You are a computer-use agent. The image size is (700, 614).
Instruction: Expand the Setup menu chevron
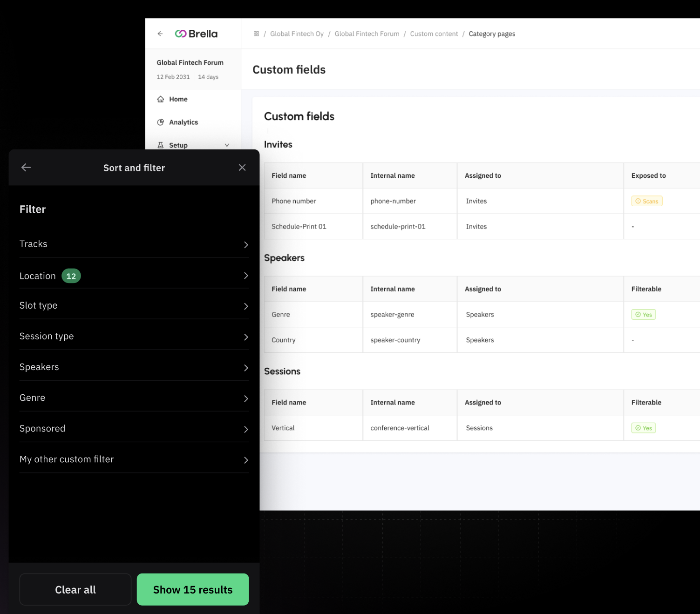pyautogui.click(x=227, y=145)
